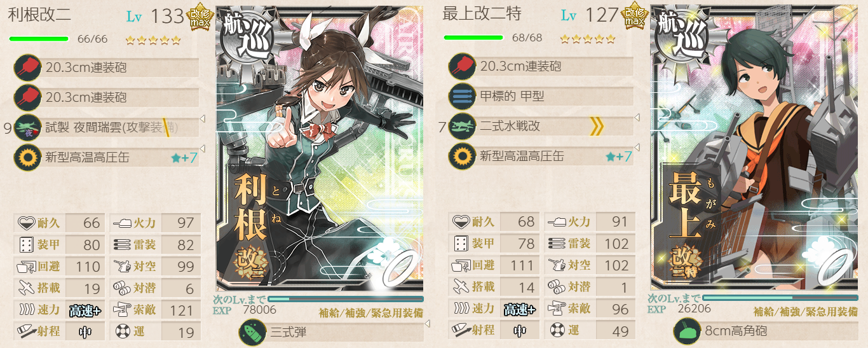
Task: Click the 8cm高角砲 green gun icon
Action: coord(686,332)
